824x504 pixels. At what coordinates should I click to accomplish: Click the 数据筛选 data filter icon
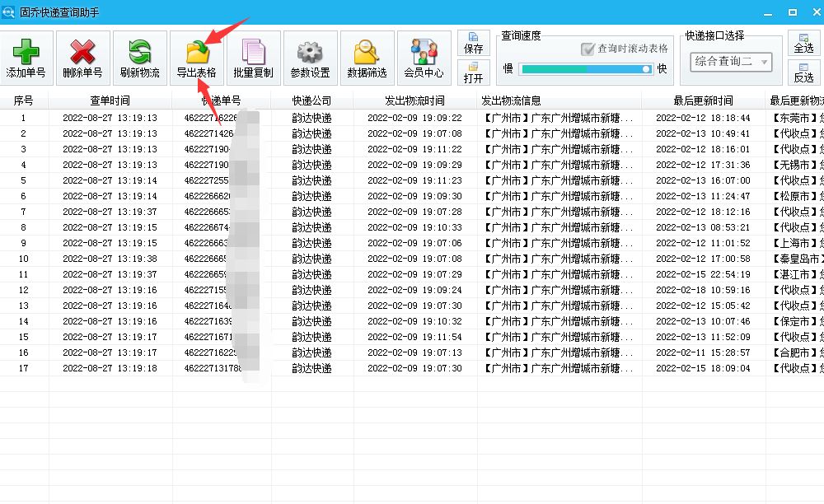coord(366,58)
